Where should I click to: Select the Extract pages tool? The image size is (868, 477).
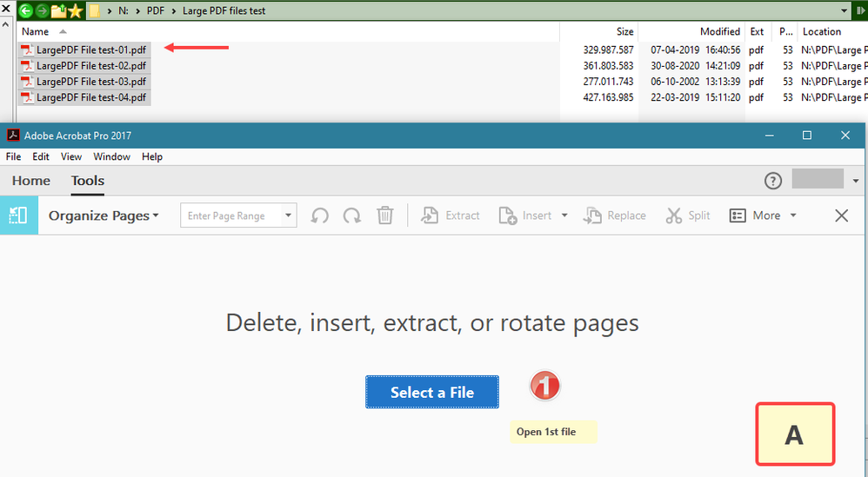[x=450, y=215]
